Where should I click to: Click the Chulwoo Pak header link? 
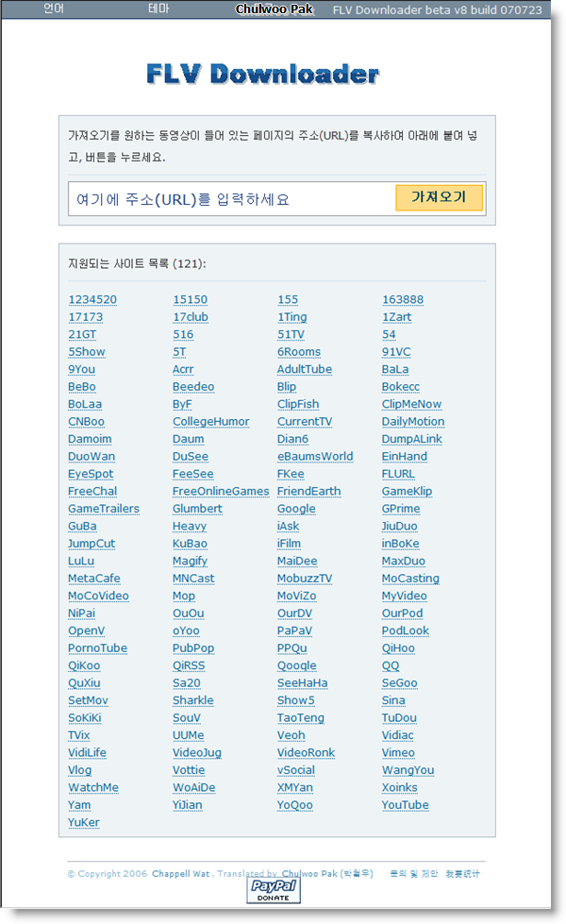[275, 8]
